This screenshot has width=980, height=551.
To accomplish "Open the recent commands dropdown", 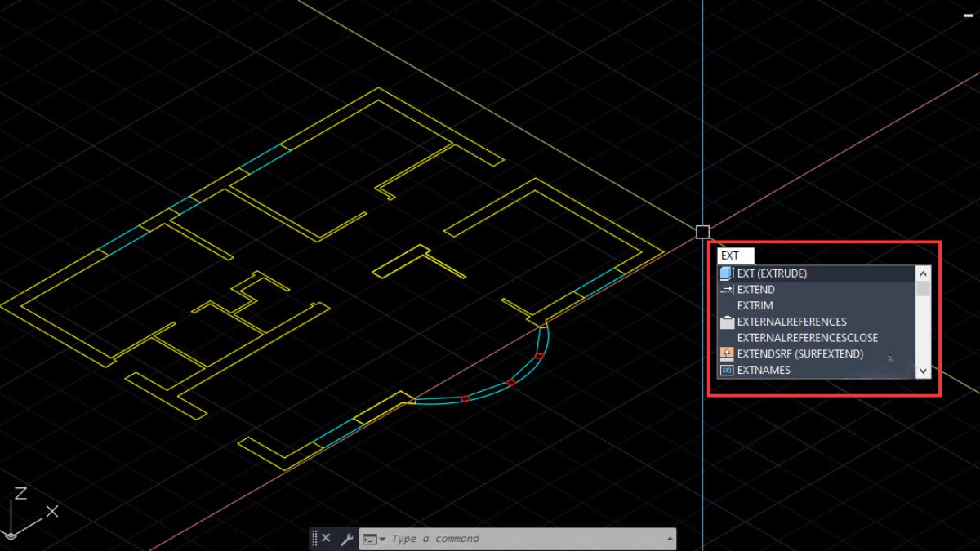I will [375, 539].
